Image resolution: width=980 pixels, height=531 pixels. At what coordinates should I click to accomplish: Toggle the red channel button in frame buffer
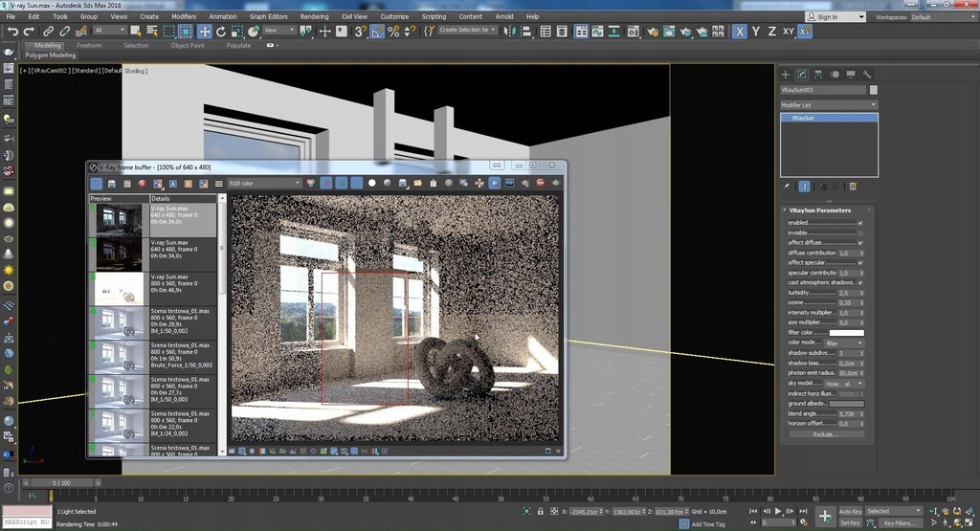point(325,183)
